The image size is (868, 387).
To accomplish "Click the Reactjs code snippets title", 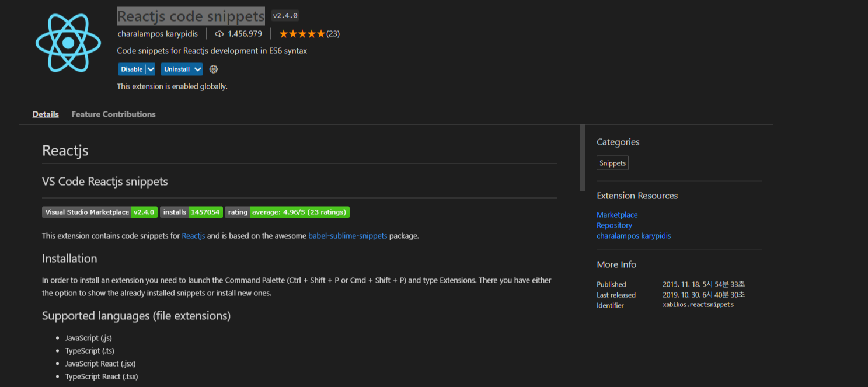I will [x=191, y=16].
